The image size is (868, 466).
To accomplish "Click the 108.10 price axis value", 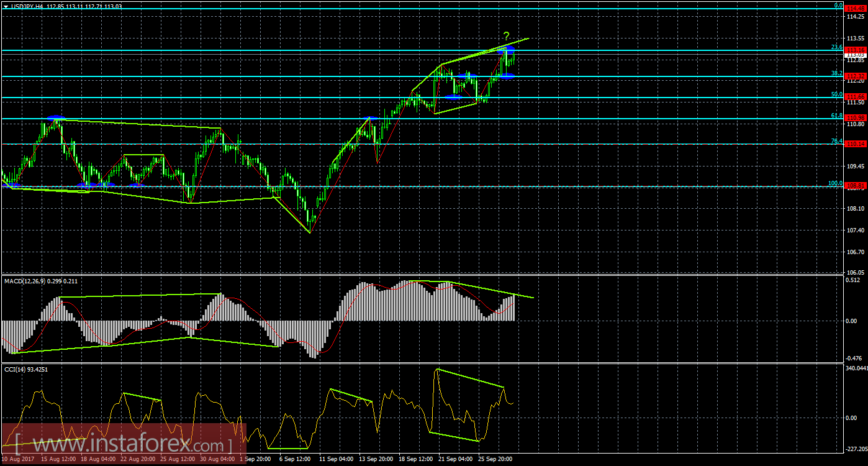I will coord(856,209).
